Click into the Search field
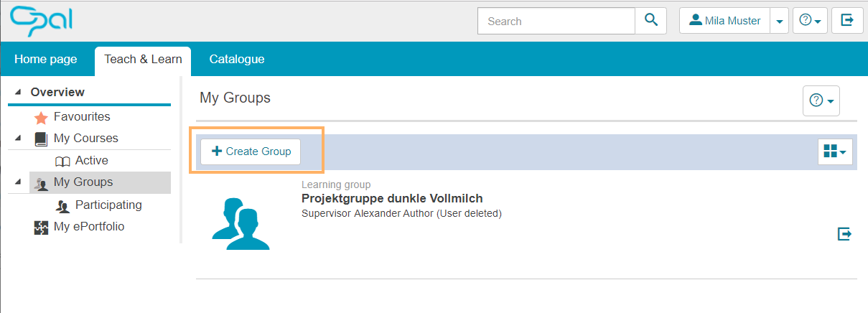This screenshot has height=313, width=868. (556, 21)
